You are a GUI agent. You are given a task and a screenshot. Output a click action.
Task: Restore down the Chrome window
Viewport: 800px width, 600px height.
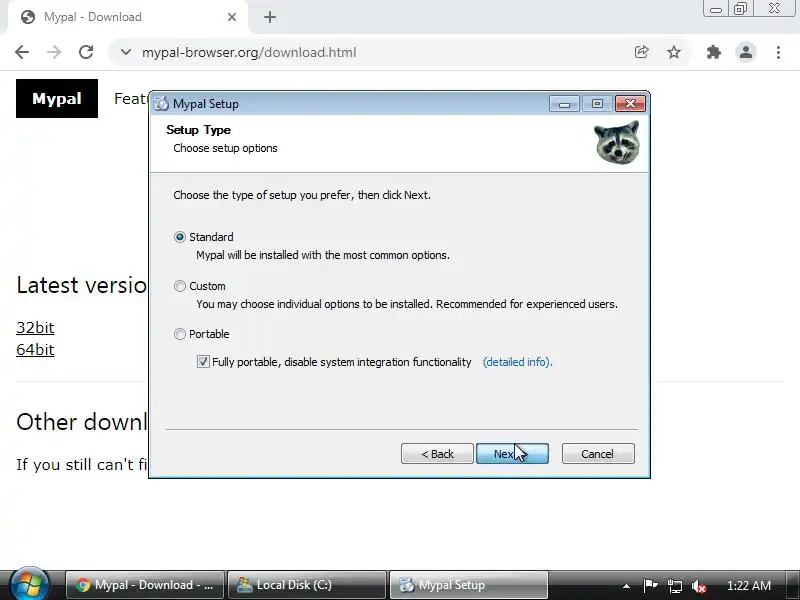pos(740,9)
